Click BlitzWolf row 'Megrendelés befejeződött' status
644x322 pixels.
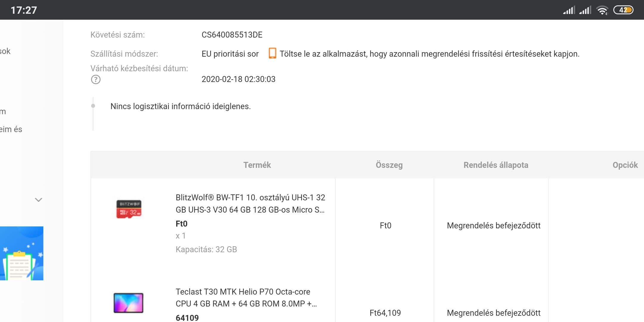click(494, 225)
